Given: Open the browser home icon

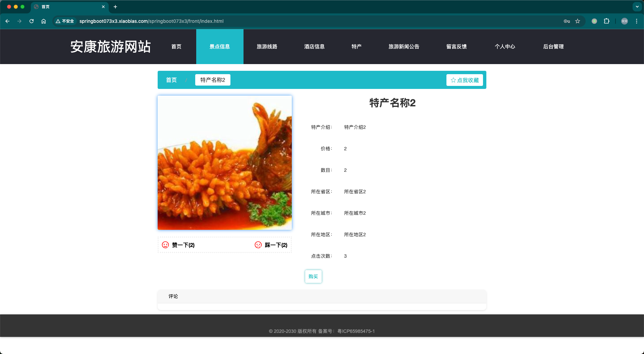Looking at the screenshot, I should coord(44,21).
